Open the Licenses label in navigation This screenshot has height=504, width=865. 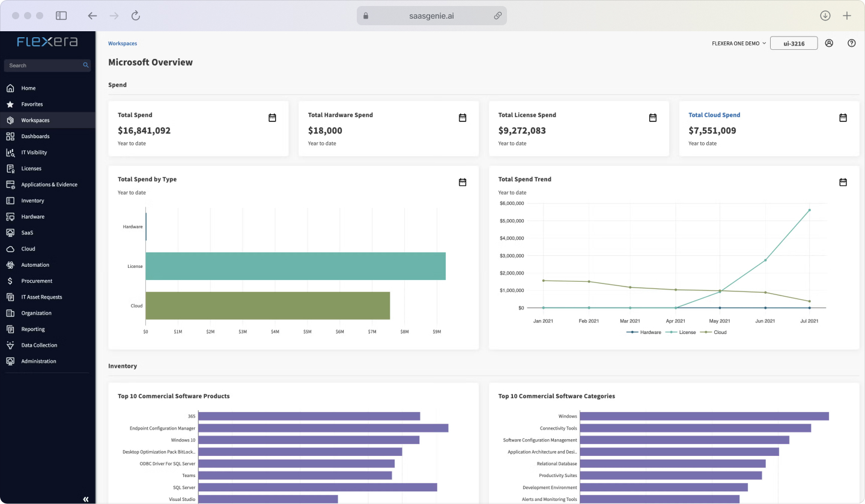point(31,169)
